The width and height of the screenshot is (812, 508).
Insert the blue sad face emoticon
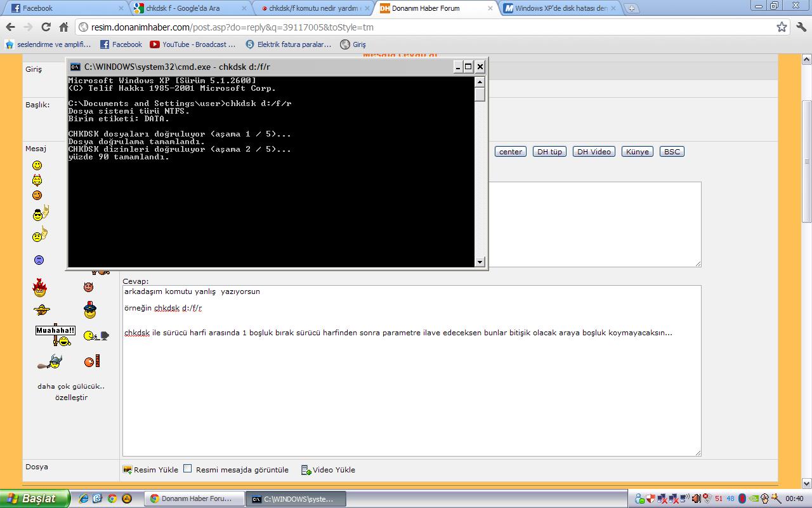[39, 260]
